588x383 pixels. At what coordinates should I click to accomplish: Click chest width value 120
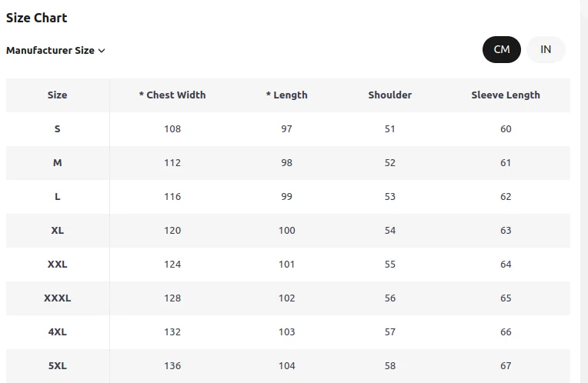click(172, 230)
